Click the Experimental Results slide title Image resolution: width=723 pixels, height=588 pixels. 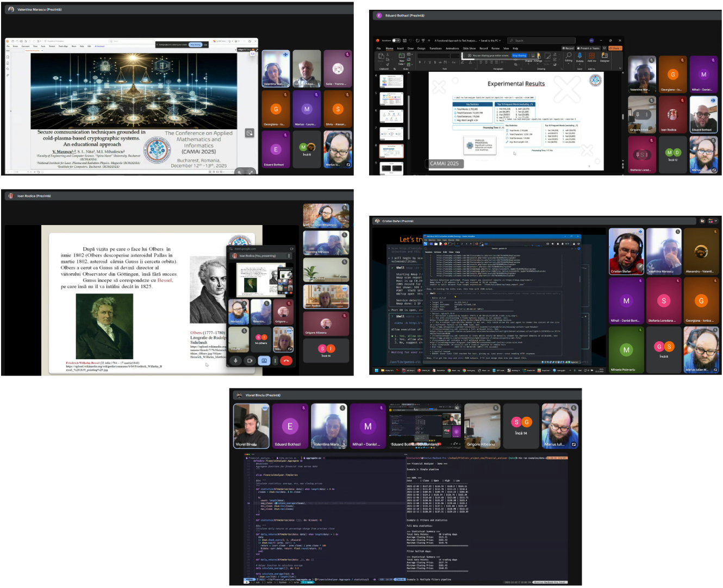[x=516, y=84]
